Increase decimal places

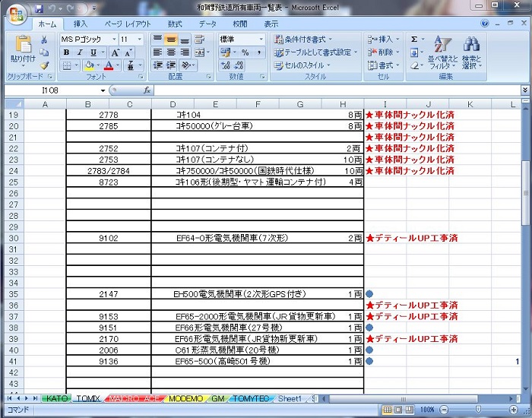pos(225,65)
